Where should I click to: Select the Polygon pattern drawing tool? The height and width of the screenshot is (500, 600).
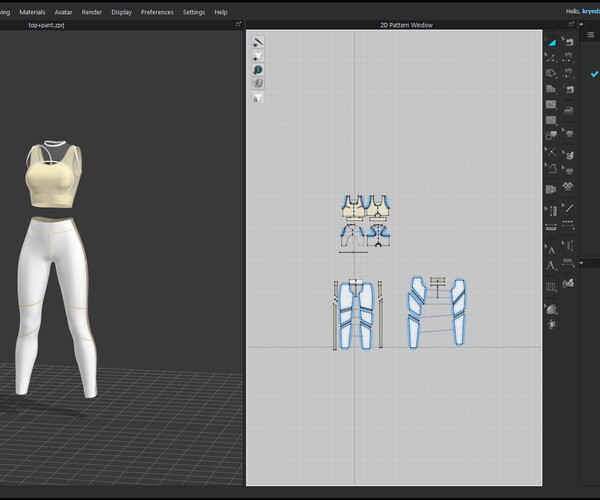(551, 73)
